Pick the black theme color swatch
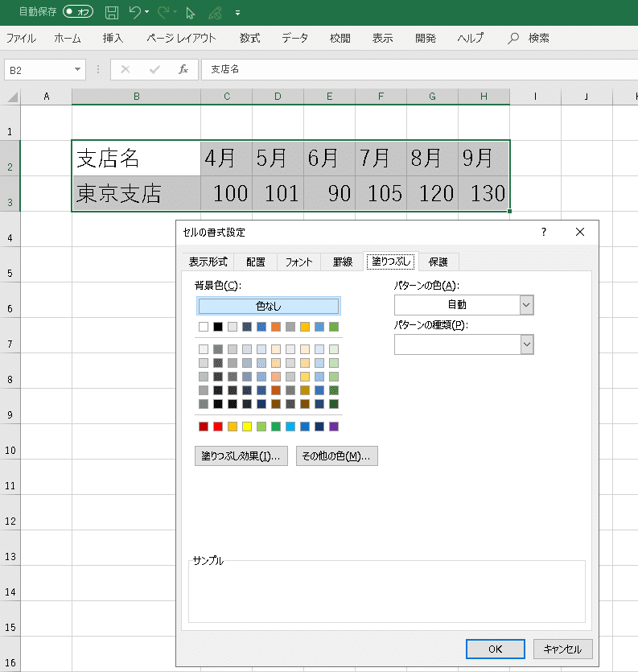The height and width of the screenshot is (672, 638). (218, 327)
